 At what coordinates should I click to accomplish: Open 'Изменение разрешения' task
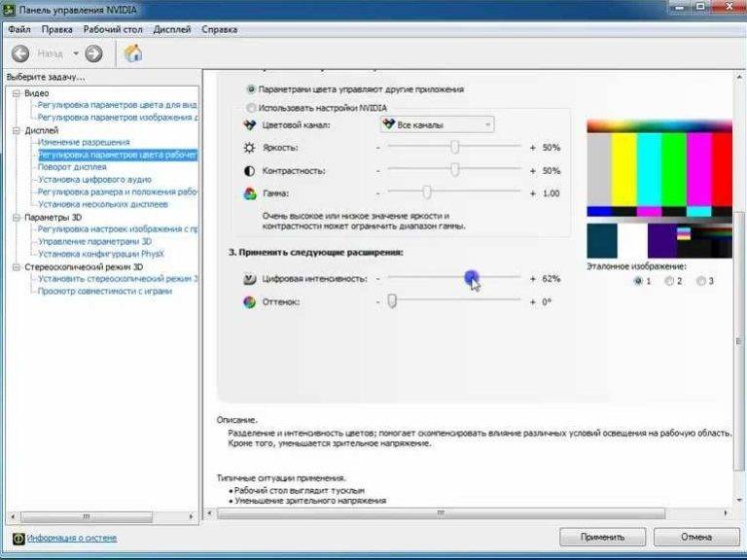point(84,142)
